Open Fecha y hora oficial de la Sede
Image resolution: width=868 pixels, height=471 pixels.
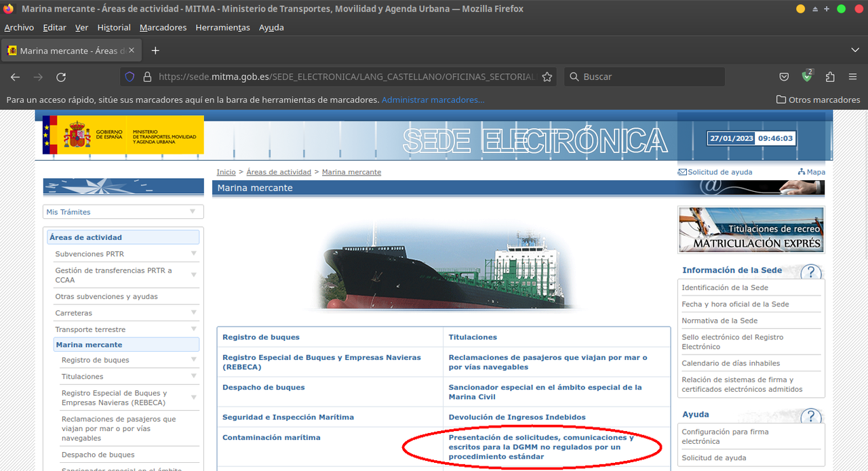[x=735, y=304]
